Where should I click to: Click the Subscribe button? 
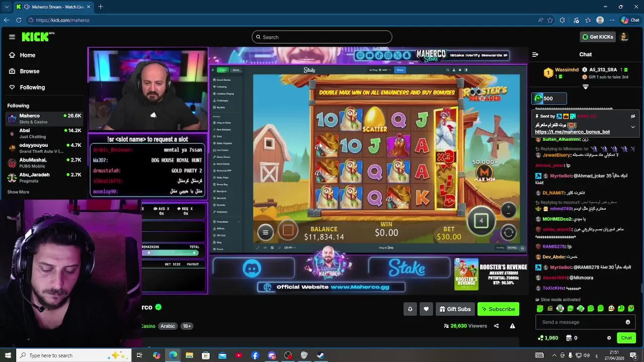coord(498,309)
